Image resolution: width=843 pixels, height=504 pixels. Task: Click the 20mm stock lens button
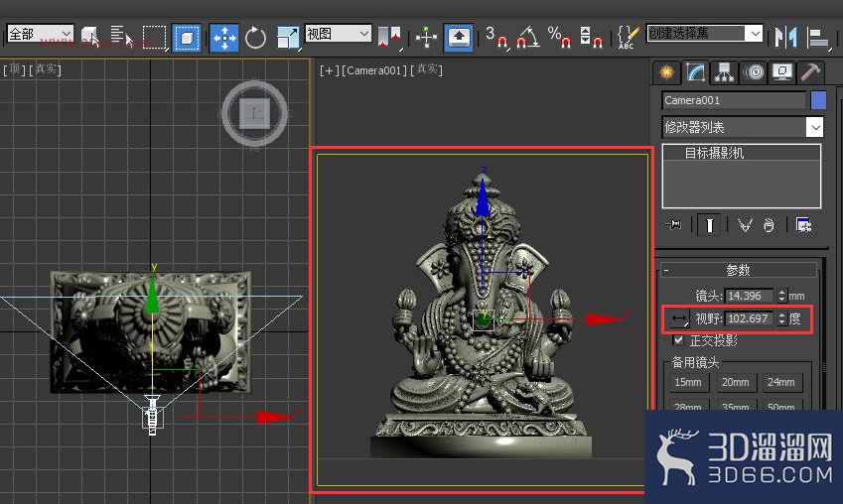735,383
